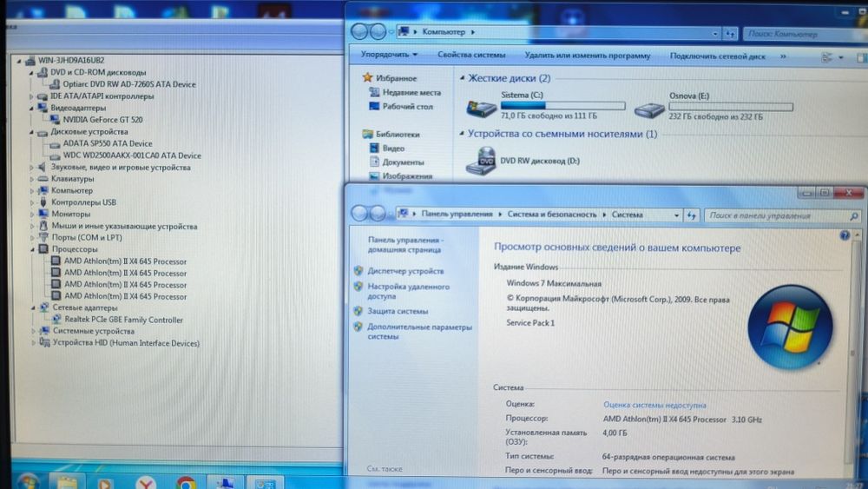The width and height of the screenshot is (868, 489).
Task: Click the Sistema (C:) free space bar
Action: (563, 105)
